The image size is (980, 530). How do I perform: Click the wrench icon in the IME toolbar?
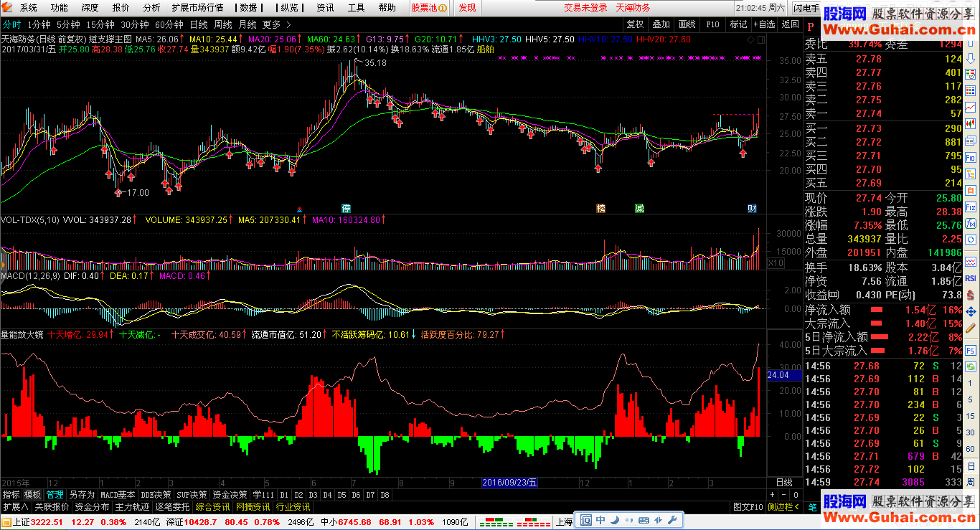coord(672,520)
